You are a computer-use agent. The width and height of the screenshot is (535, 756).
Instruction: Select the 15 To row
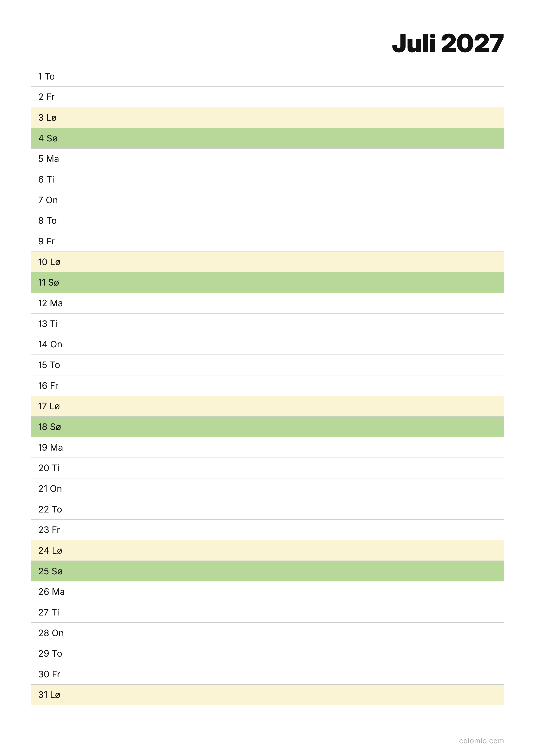click(x=267, y=365)
